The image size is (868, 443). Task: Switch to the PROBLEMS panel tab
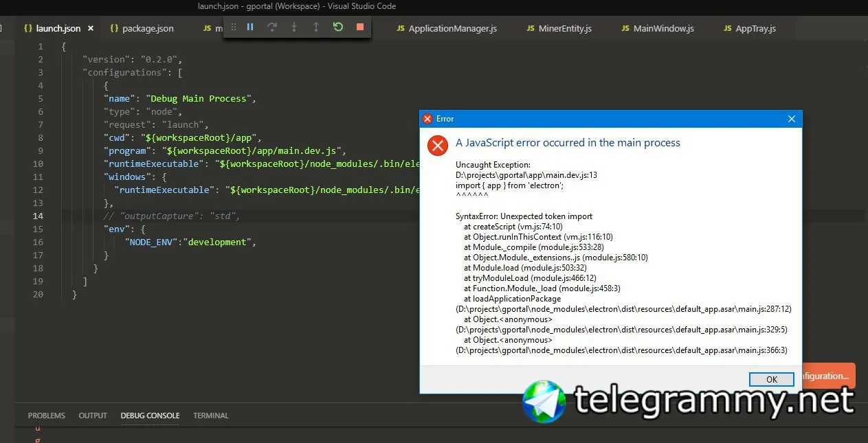[x=47, y=416]
